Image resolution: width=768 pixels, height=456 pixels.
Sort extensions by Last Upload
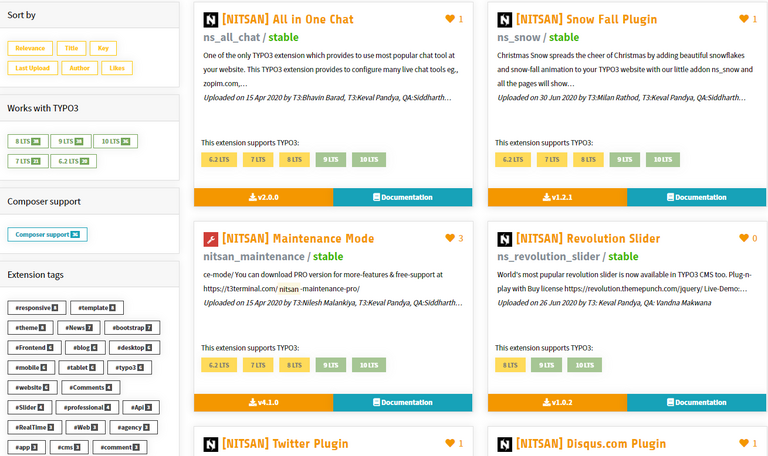[32, 68]
